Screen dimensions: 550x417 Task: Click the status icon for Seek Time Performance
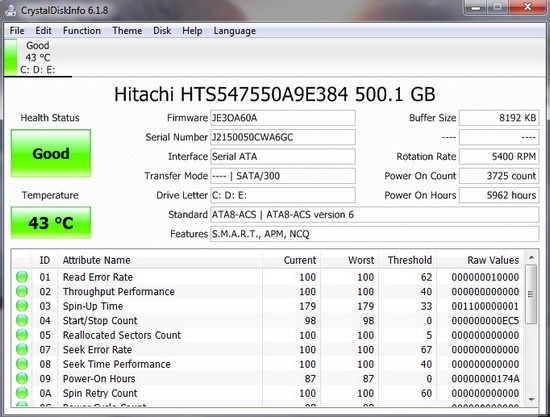[22, 364]
